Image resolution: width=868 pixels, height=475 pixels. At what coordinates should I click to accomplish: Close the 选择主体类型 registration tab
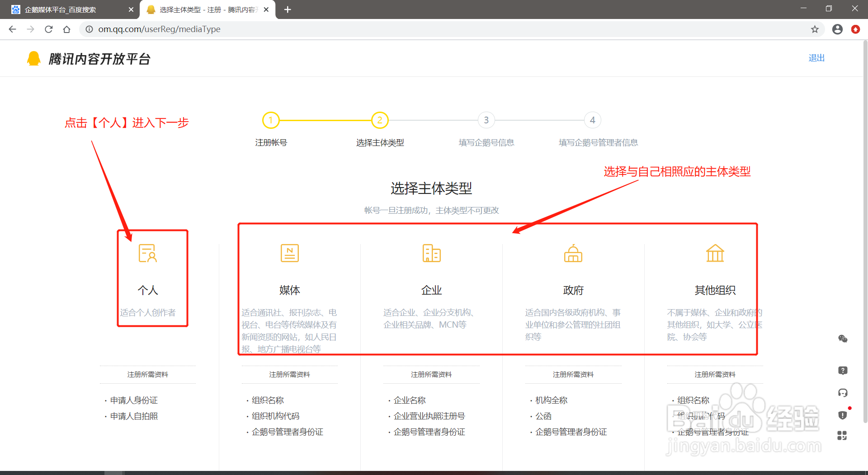(x=266, y=9)
